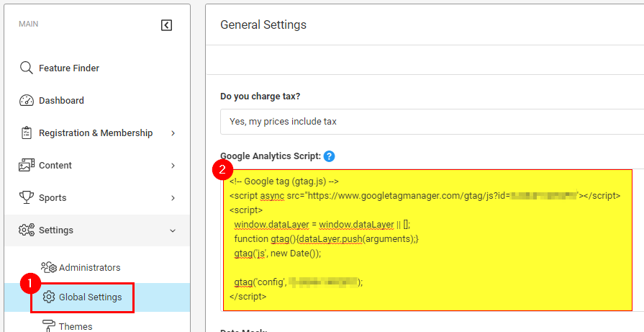Click the 'window.dataLayer' code line
The height and width of the screenshot is (332, 644).
pos(322,225)
